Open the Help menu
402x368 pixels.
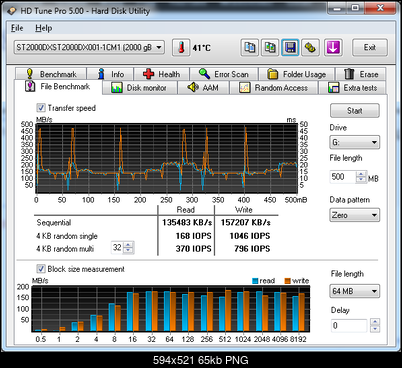pos(44,28)
